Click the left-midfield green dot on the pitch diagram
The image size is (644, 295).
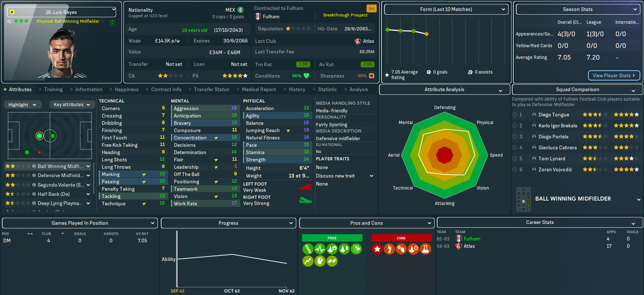[x=27, y=152]
